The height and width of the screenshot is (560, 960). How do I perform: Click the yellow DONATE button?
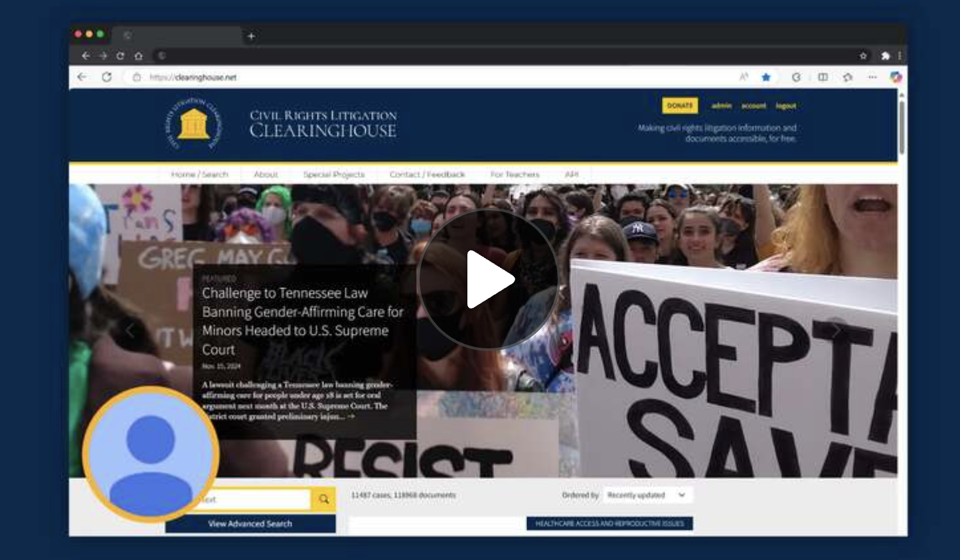coord(679,105)
